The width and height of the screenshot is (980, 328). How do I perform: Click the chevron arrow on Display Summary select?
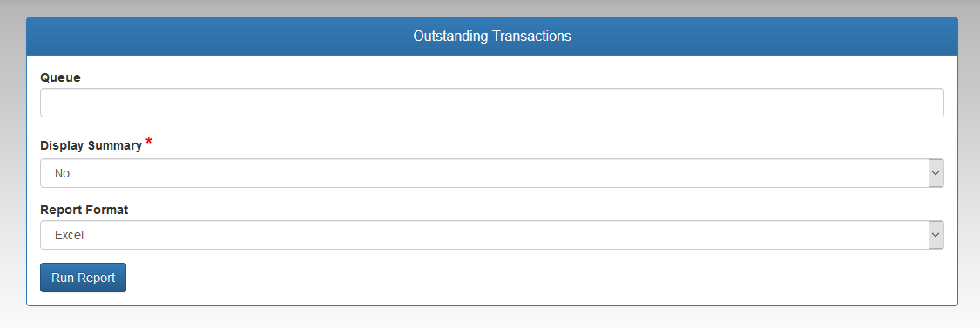(x=936, y=173)
